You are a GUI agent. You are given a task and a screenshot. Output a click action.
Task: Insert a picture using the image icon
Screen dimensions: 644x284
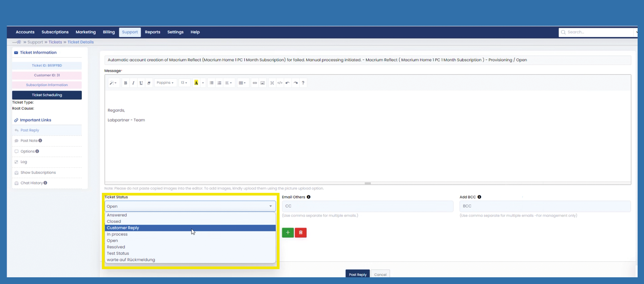tap(263, 83)
